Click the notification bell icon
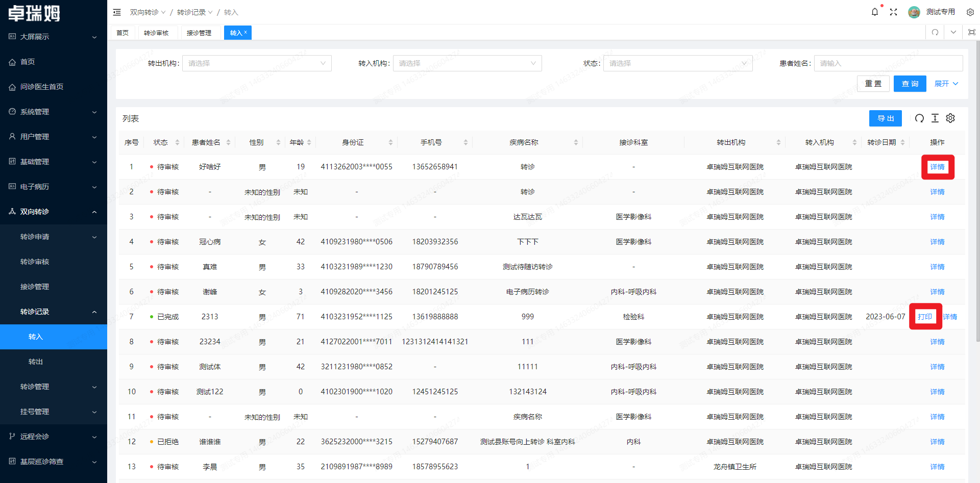 point(875,12)
